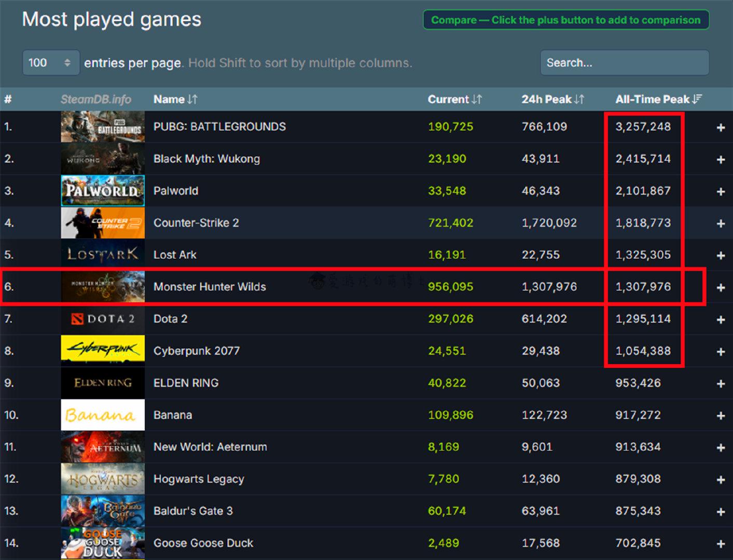
Task: Click plus icon beside Dota 2
Action: click(x=721, y=320)
